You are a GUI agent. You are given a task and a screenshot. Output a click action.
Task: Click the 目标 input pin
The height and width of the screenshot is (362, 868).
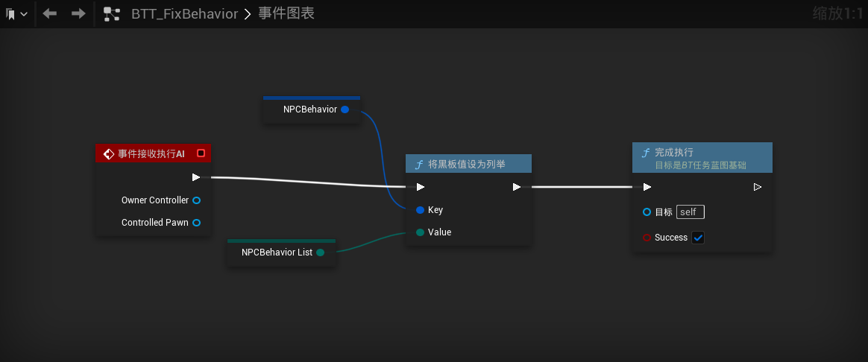tap(647, 212)
